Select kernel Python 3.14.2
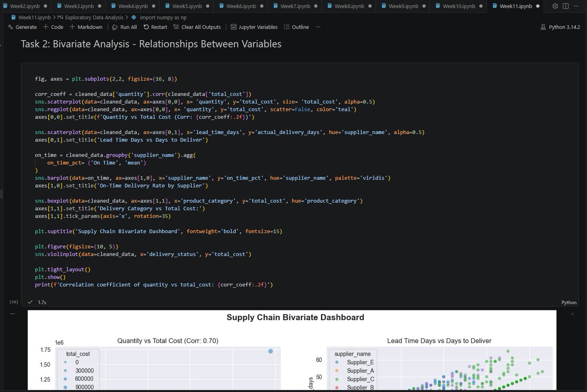 (x=561, y=27)
